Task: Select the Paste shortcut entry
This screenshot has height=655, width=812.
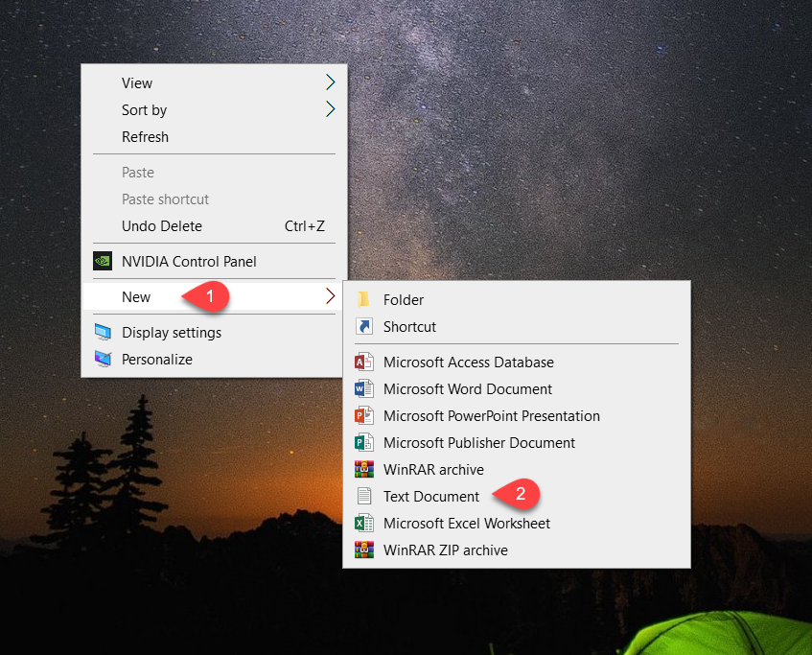Action: pyautogui.click(x=214, y=199)
